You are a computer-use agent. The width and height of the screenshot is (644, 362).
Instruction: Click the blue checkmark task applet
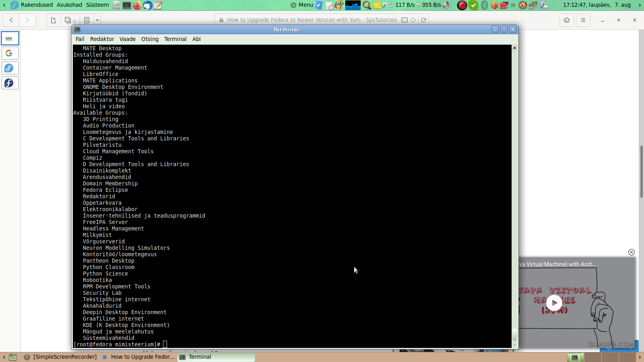point(318,5)
